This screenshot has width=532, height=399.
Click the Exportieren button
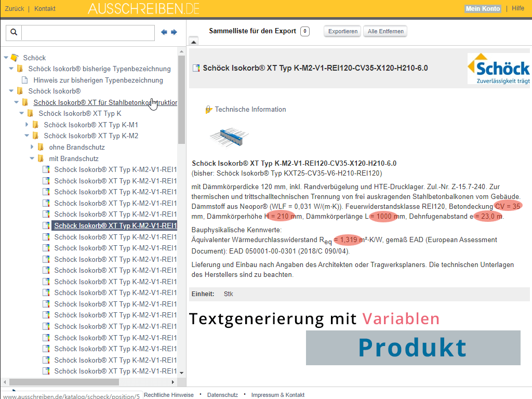[343, 31]
